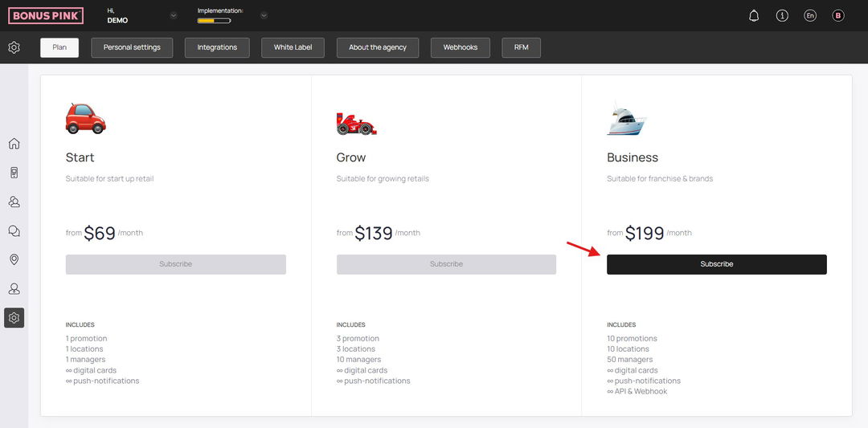
Task: Open the managers person sidebar icon
Action: pos(14,288)
